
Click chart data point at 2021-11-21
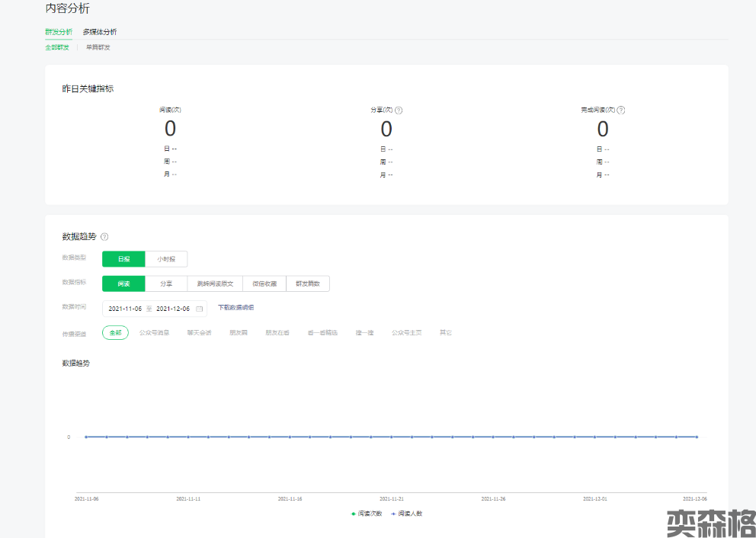391,437
